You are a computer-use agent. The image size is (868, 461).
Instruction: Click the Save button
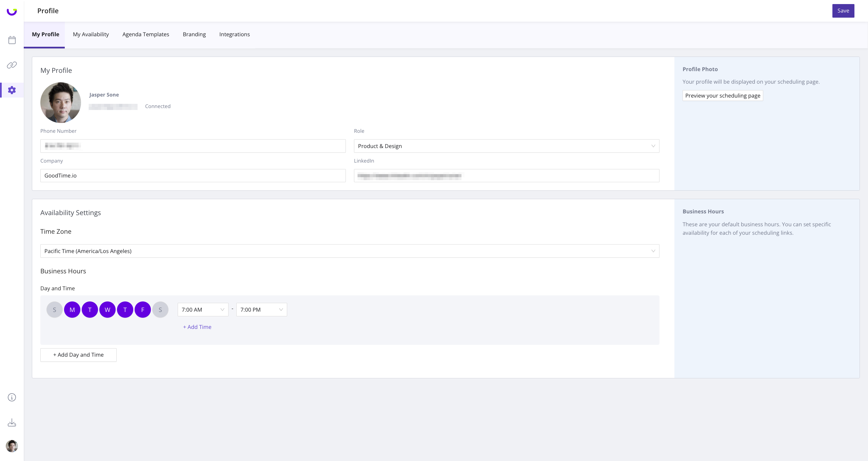[x=843, y=11]
